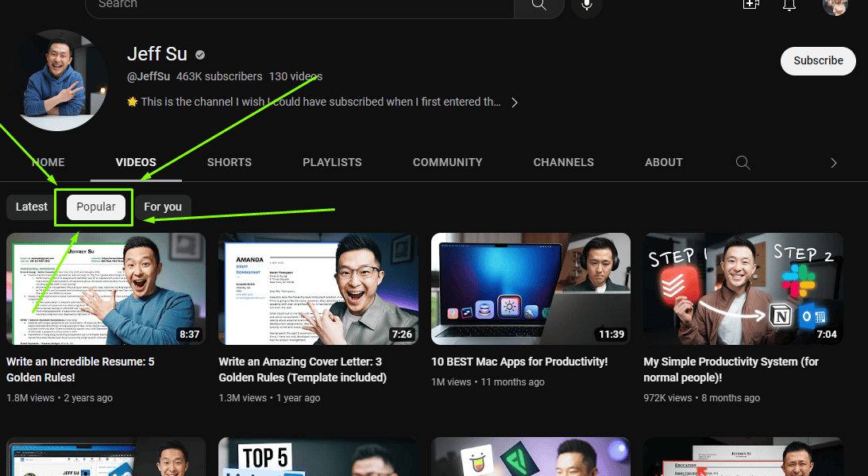Screen dimensions: 868x476
Task: Click the 'Jeff Su' channel name heading
Action: tap(157, 54)
